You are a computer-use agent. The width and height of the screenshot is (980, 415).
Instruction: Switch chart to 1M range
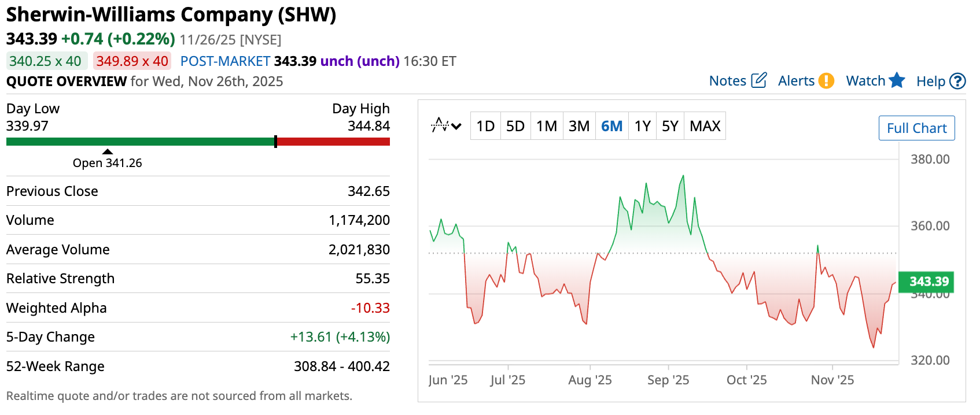(x=546, y=126)
